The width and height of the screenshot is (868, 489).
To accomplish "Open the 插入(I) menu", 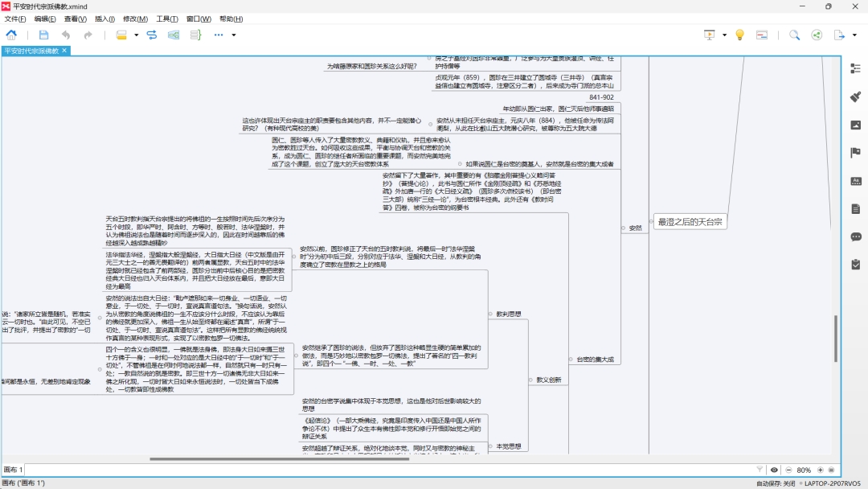I will [x=104, y=18].
